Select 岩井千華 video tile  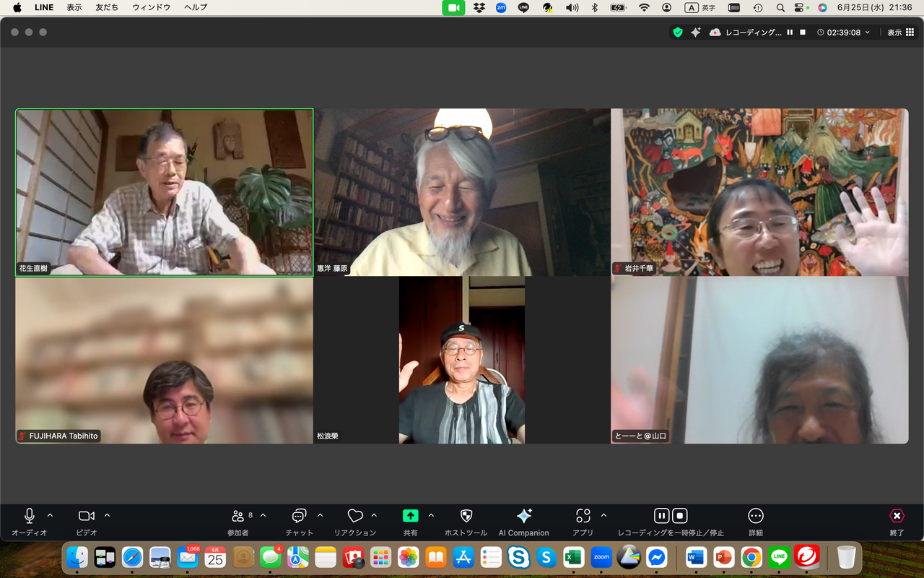tap(759, 192)
